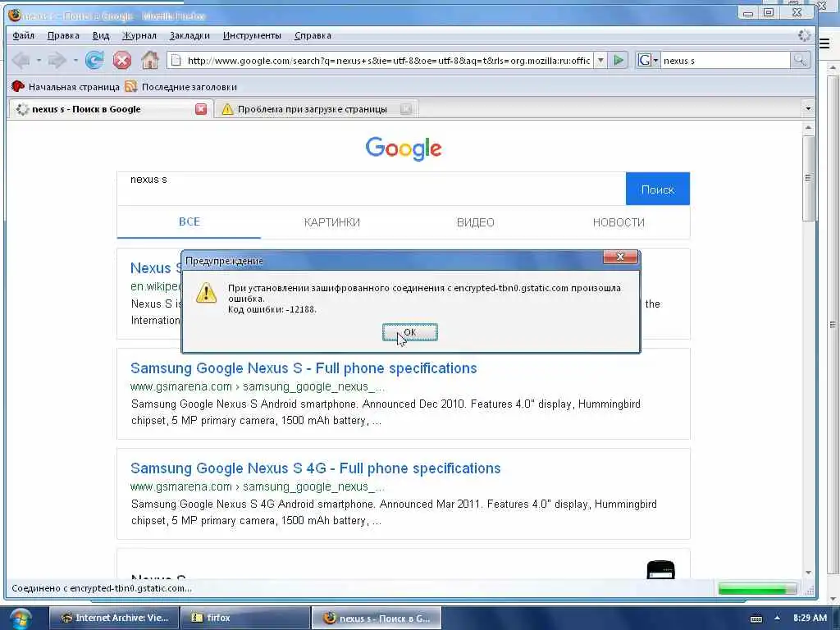This screenshot has width=840, height=630.
Task: Switch to 'firfox' folder taskbar item
Action: [244, 618]
